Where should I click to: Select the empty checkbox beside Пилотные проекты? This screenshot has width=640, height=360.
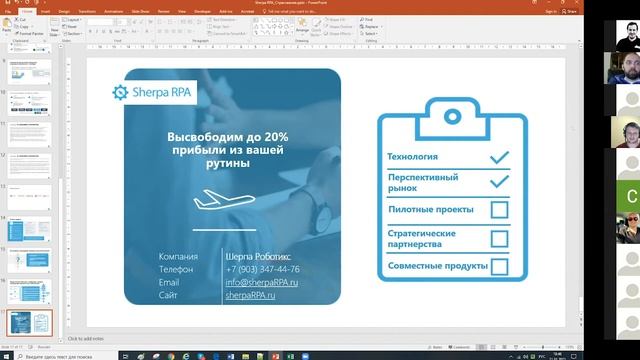click(x=499, y=210)
